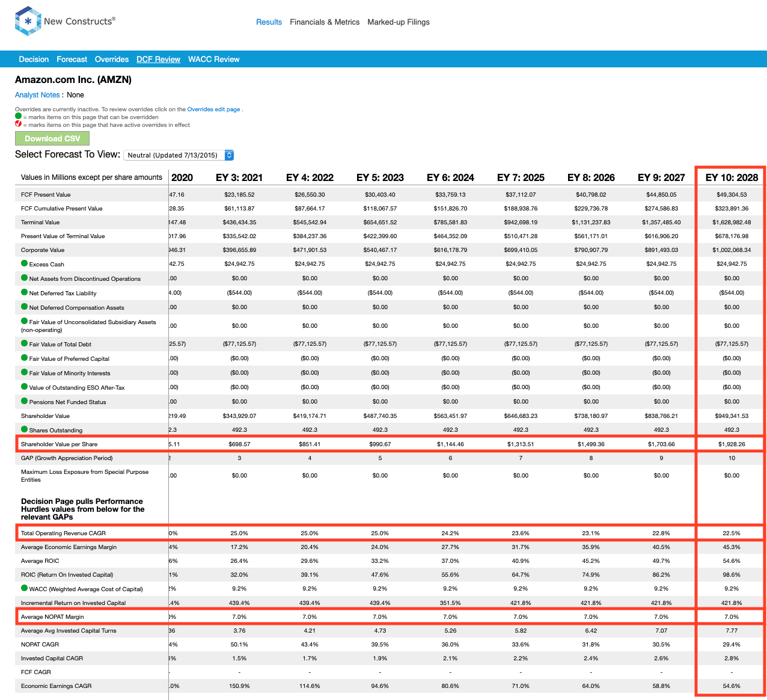Select the EY 7: 2025 column header
The width and height of the screenshot is (767, 700).
pyautogui.click(x=521, y=177)
